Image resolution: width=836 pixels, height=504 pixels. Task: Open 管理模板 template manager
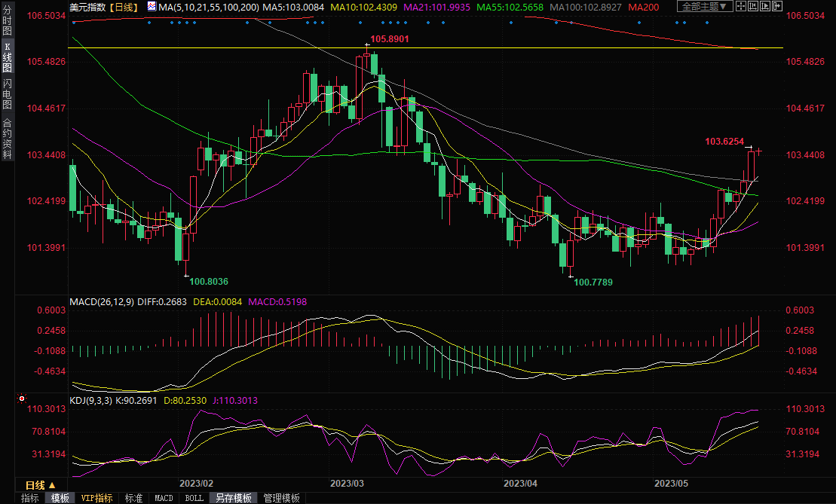tap(280, 498)
